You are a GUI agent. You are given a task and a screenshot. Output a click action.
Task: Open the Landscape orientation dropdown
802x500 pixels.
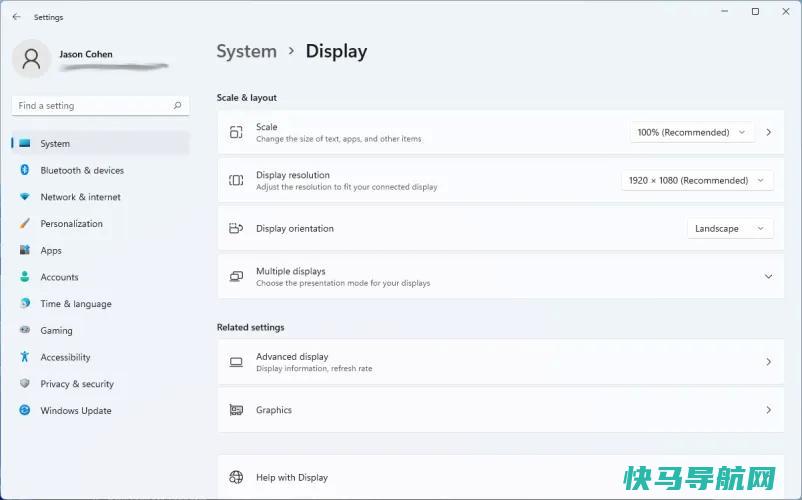[x=730, y=228]
